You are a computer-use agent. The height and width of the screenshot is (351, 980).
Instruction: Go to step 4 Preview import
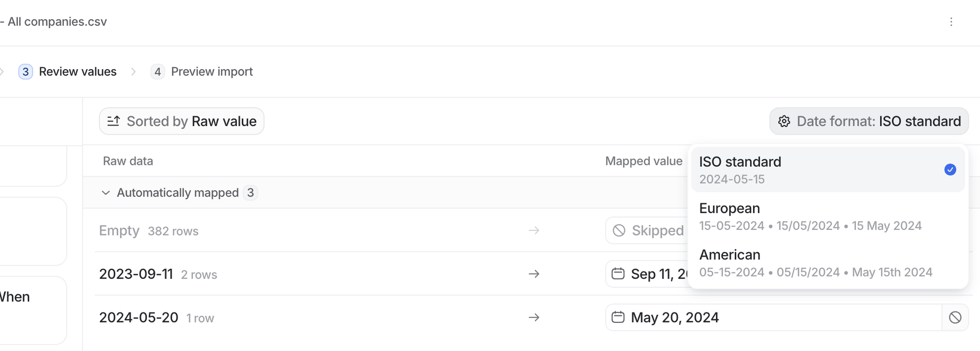(x=202, y=71)
